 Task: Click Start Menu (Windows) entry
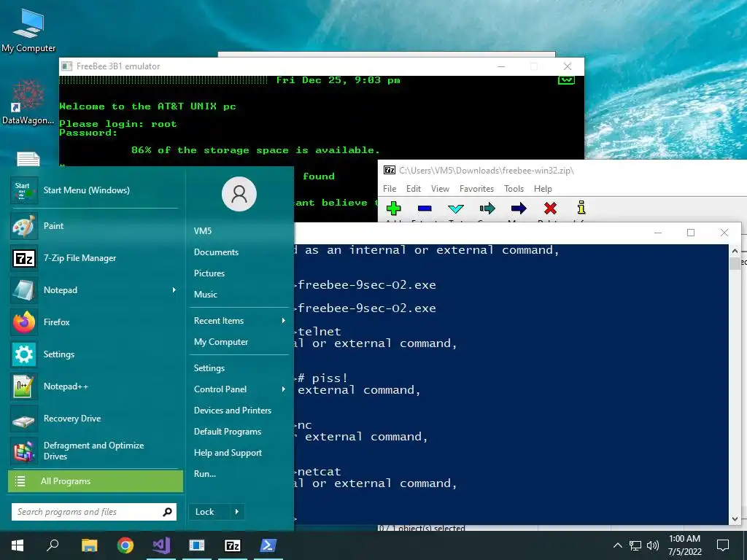pyautogui.click(x=94, y=190)
